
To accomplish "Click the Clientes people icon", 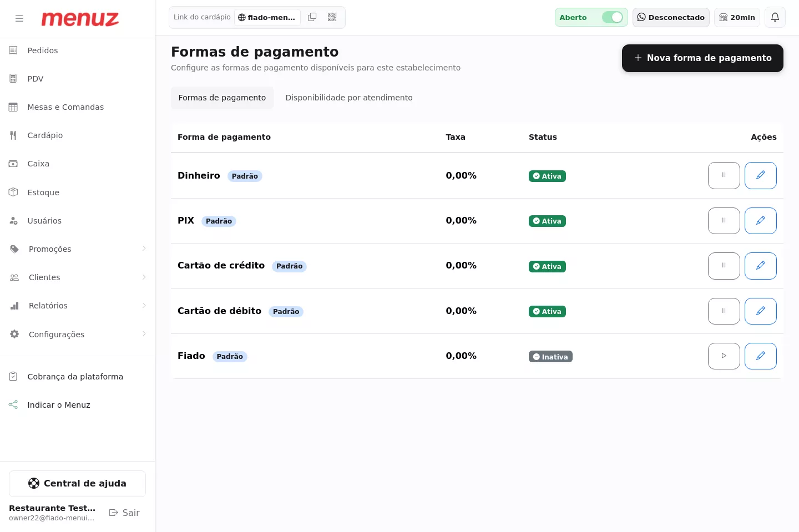I will (x=14, y=277).
